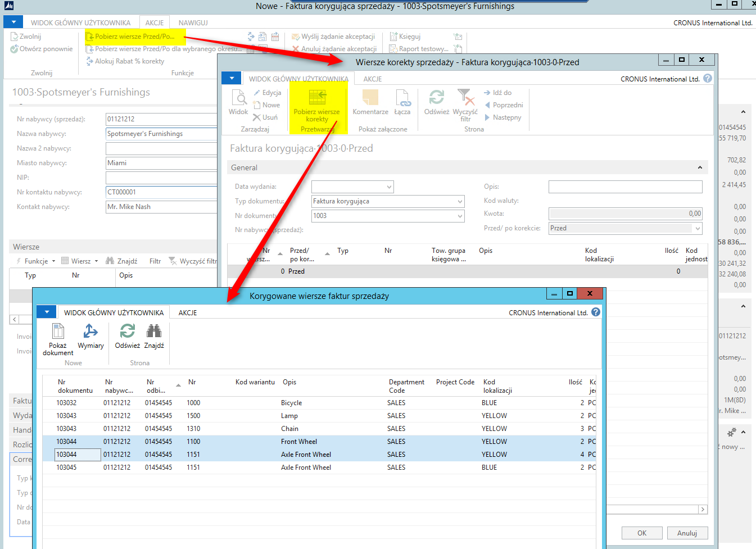This screenshot has height=549, width=756.
Task: Select row with Lamp description
Action: coord(319,416)
